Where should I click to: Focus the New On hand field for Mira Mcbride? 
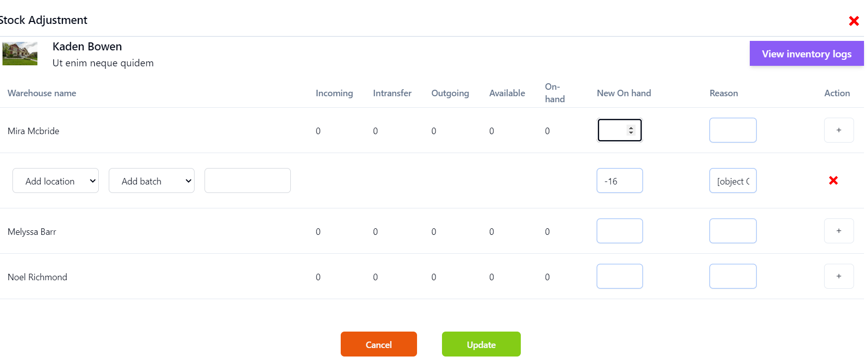[x=613, y=130]
